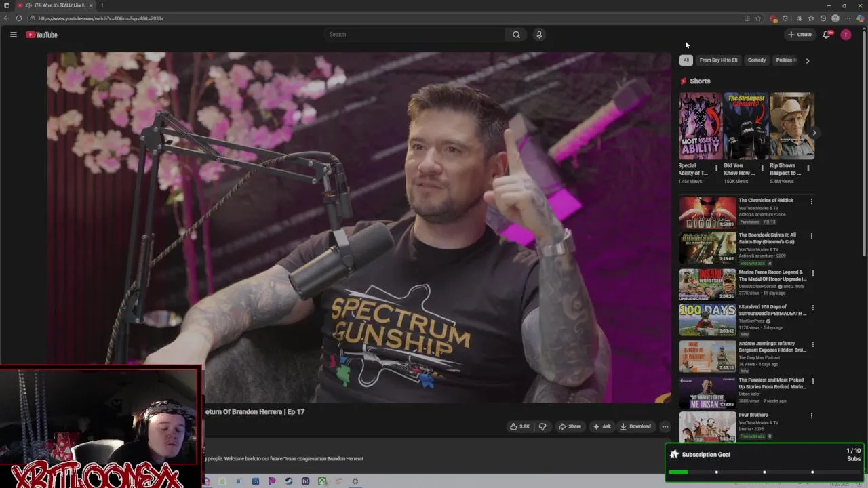Open Settings gear in the taskbar
The image size is (868, 488).
(x=355, y=481)
